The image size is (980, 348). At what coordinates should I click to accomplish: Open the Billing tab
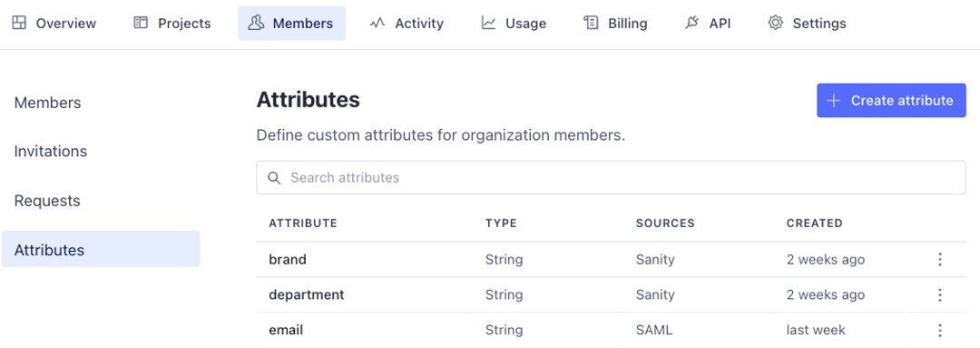coord(615,23)
